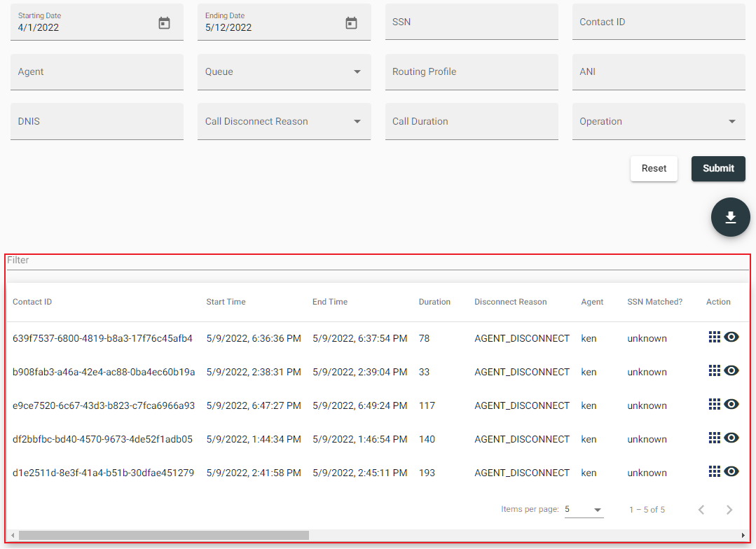Click start time 5/9/2022, 1:44:34 PM
This screenshot has height=549, width=756.
254,439
